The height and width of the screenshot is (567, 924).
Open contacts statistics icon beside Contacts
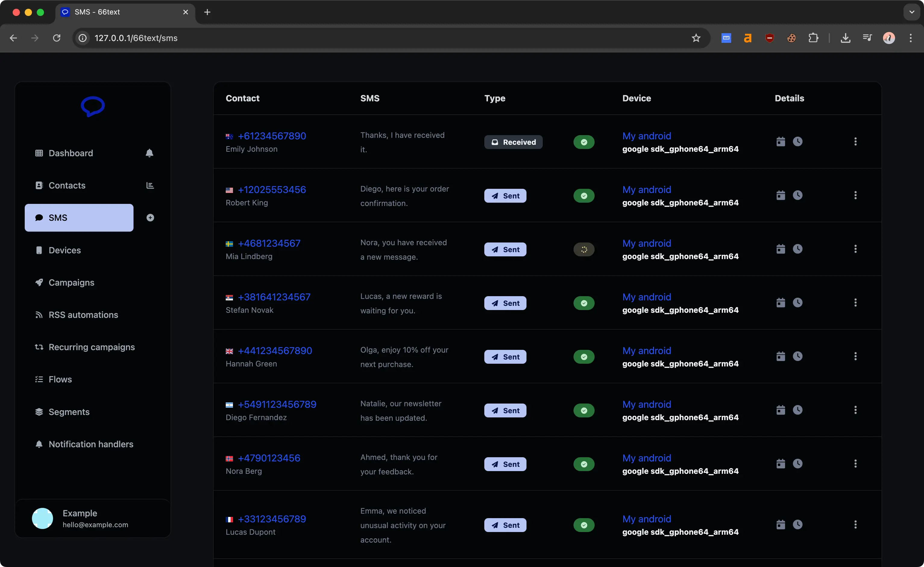(x=150, y=185)
